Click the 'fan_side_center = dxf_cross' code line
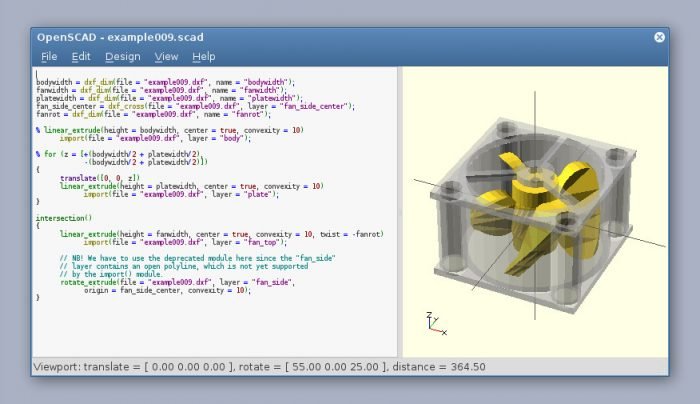 (x=195, y=106)
